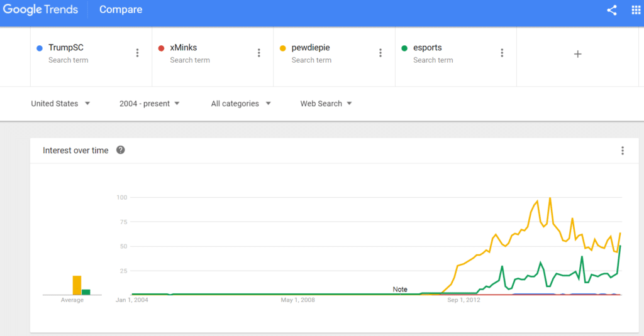Click the red xMinks color dot

point(162,48)
